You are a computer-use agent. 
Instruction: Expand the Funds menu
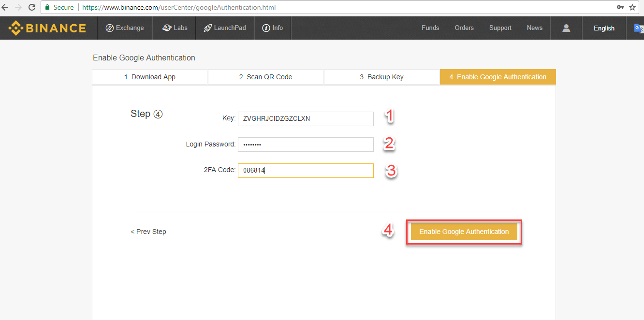(x=430, y=28)
